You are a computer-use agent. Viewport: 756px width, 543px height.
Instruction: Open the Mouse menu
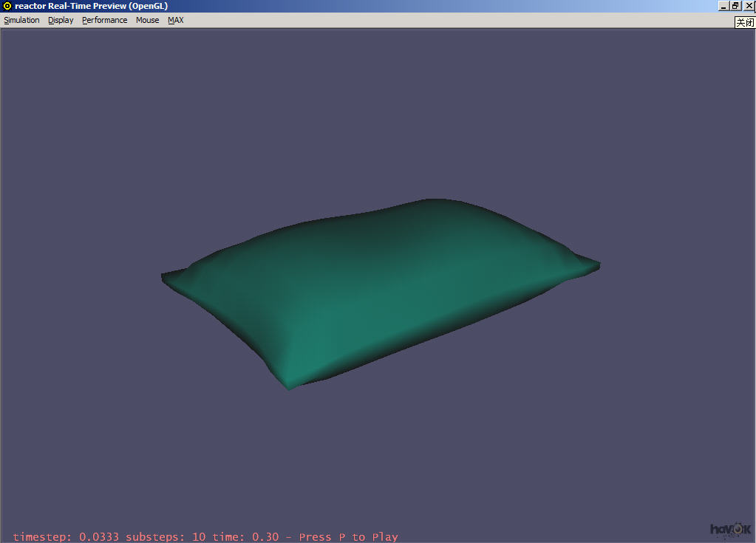pos(147,20)
